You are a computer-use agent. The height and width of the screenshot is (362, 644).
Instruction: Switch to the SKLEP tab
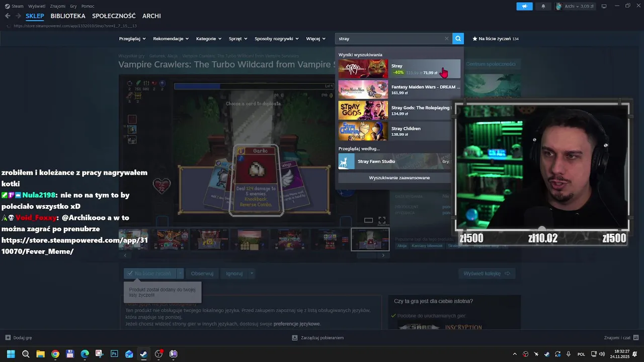pyautogui.click(x=35, y=16)
